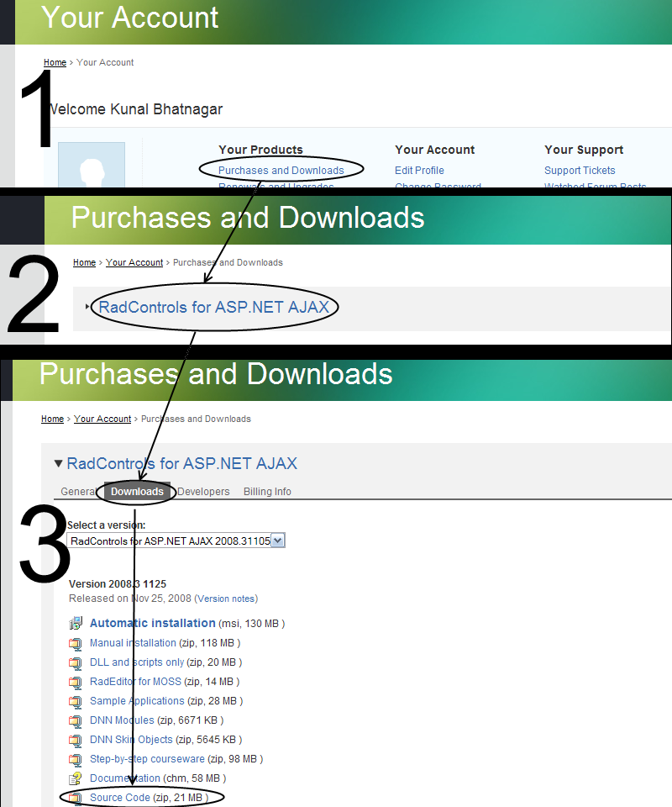Viewport: 672px width, 807px height.
Task: Open the Support Tickets link
Action: tap(580, 171)
